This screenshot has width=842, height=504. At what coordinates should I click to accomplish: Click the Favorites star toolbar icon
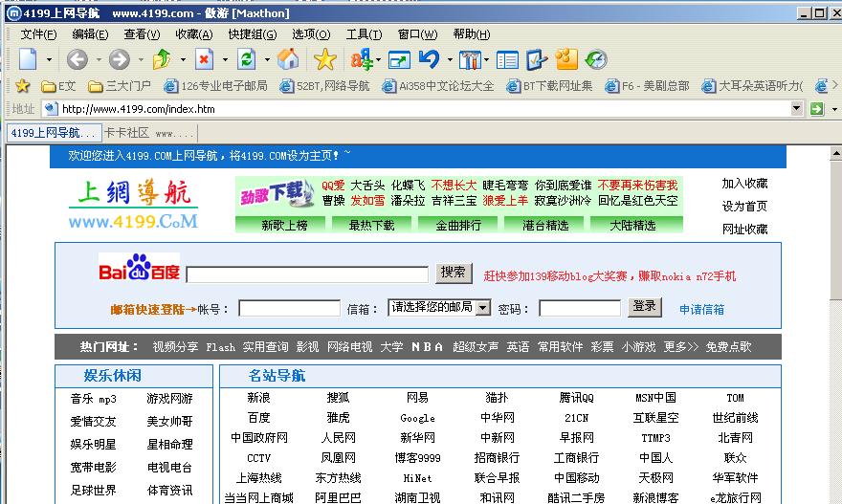[x=325, y=60]
